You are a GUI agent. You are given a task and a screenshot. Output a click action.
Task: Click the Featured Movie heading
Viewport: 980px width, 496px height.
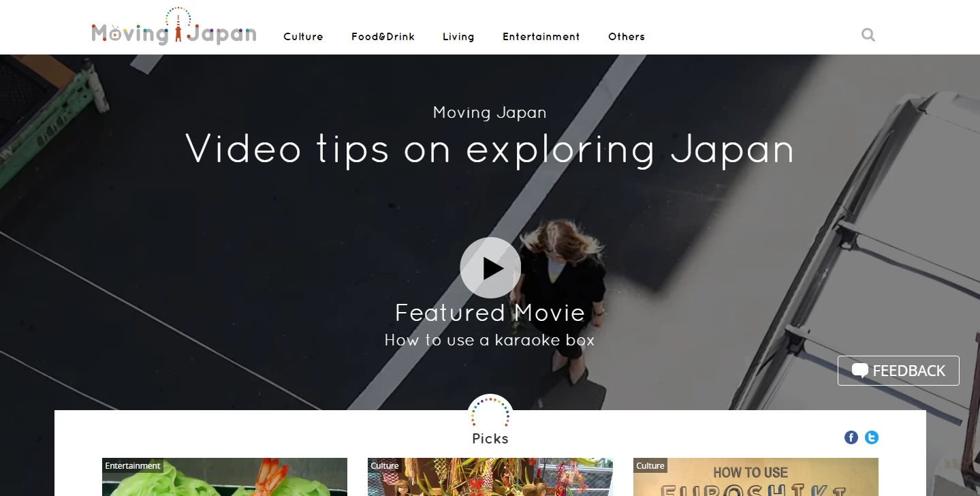point(490,313)
